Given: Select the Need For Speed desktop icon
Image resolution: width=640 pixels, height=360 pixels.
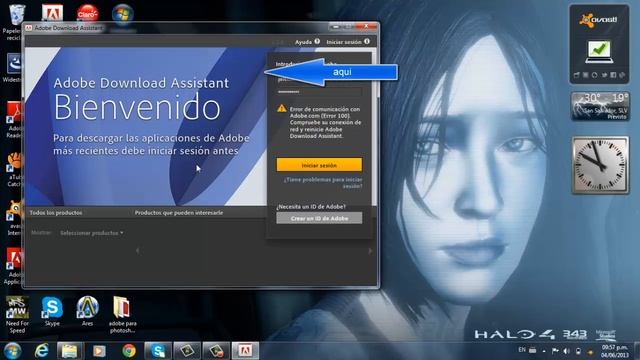Looking at the screenshot, I should (x=17, y=315).
